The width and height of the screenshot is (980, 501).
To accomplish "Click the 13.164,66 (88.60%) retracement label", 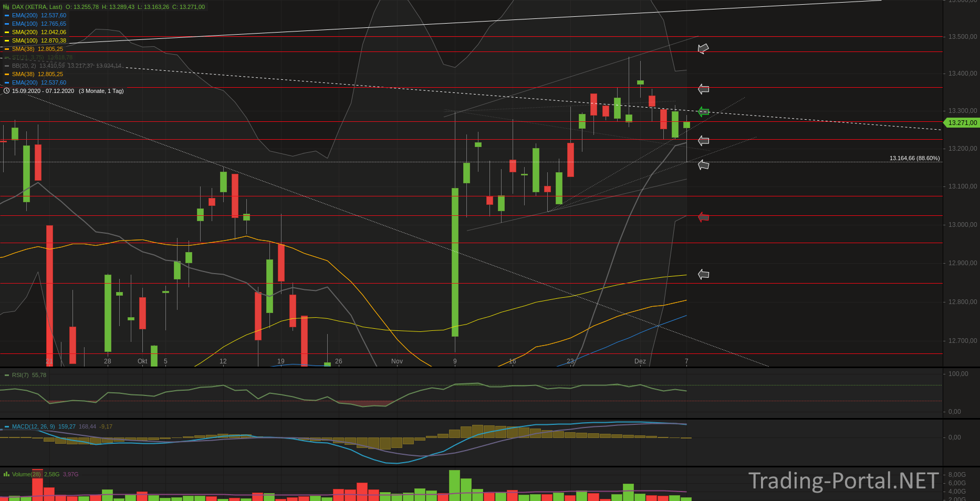I will pos(914,158).
